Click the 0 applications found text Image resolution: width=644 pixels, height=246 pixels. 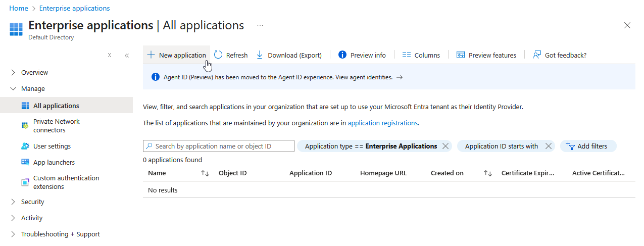point(172,160)
